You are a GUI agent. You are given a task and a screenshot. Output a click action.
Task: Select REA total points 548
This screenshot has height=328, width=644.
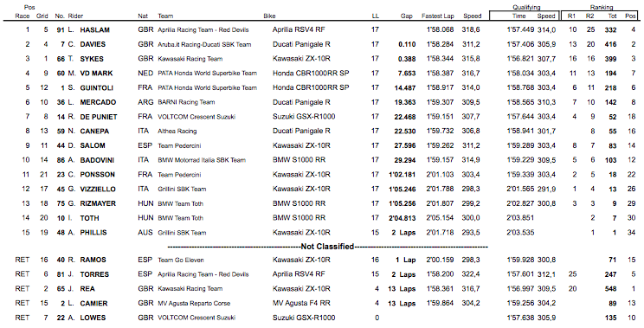click(x=611, y=289)
